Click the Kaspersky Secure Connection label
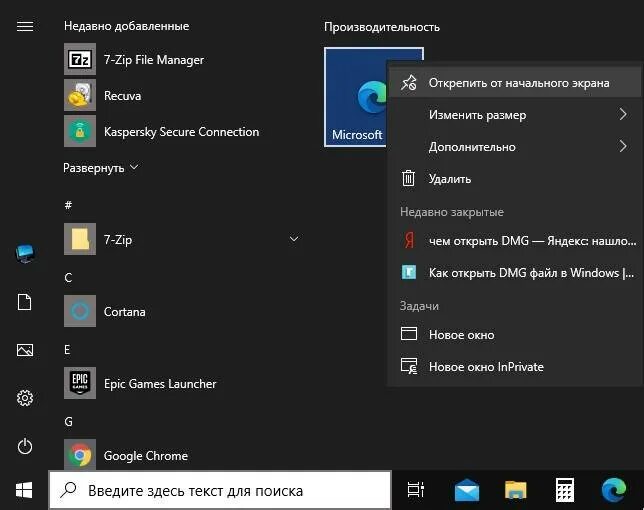The height and width of the screenshot is (510, 644). (182, 132)
